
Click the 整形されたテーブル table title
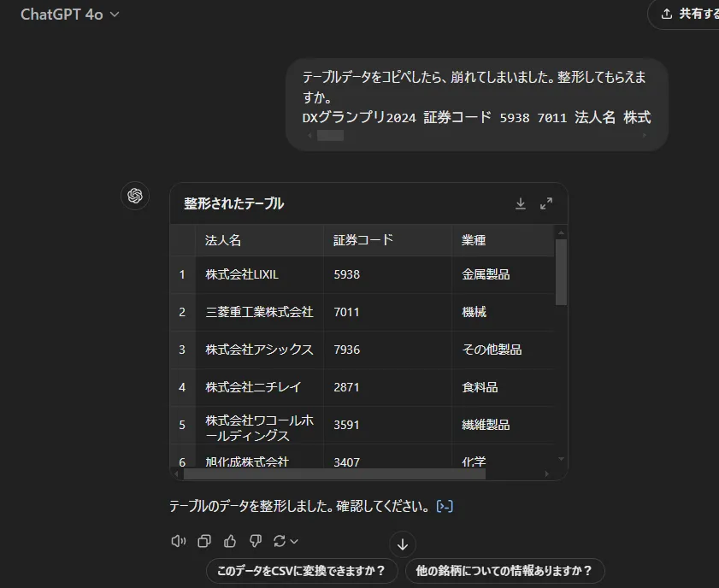(x=234, y=203)
